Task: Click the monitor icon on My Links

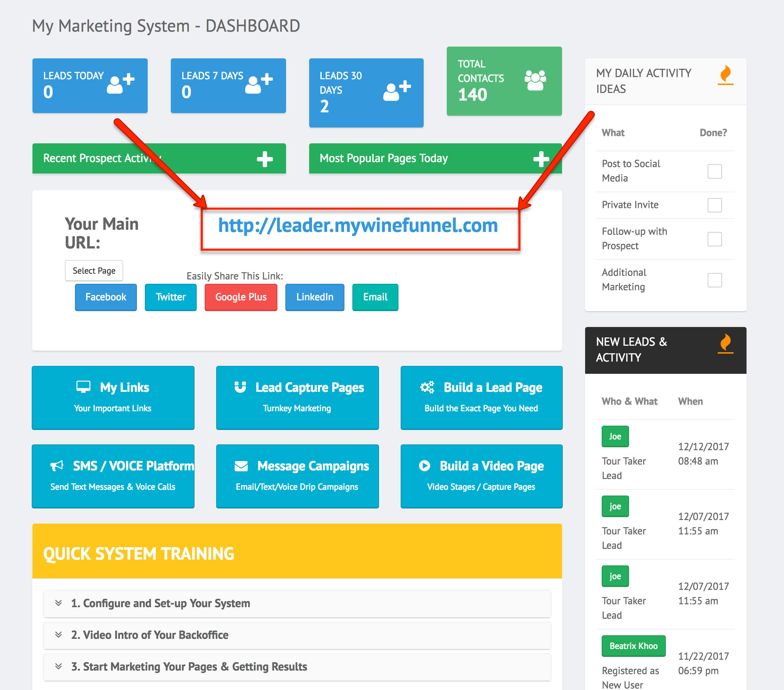Action: pos(83,387)
